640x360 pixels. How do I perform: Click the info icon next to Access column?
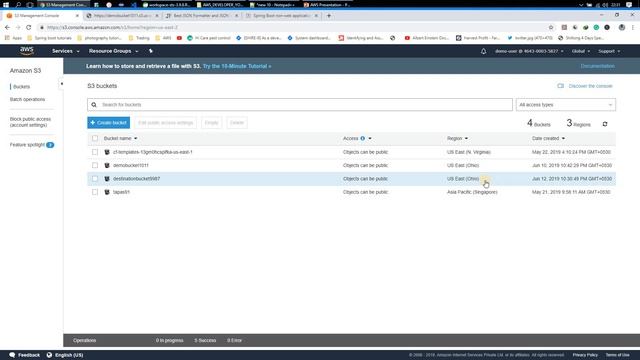tap(362, 138)
